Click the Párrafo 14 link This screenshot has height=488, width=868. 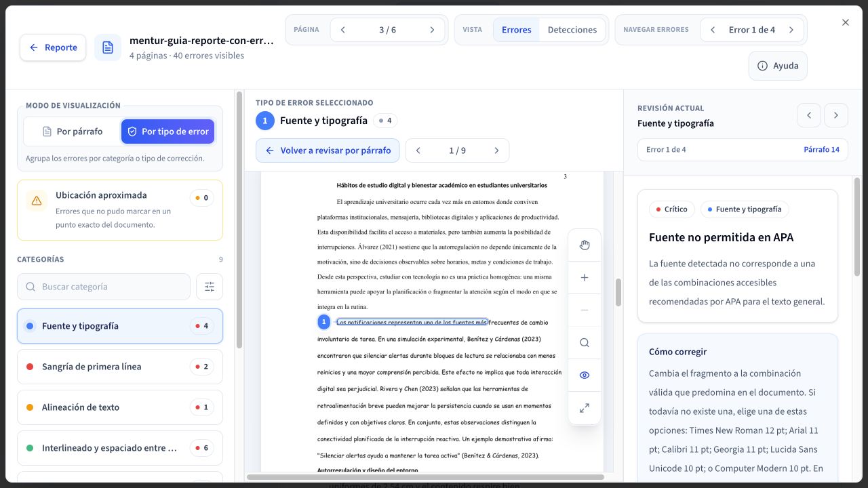point(821,150)
